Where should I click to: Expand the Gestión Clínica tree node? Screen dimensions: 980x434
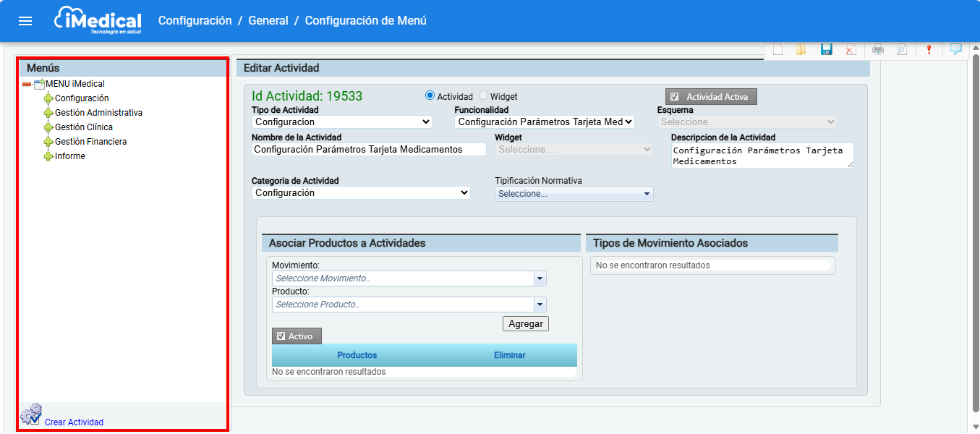(x=48, y=127)
